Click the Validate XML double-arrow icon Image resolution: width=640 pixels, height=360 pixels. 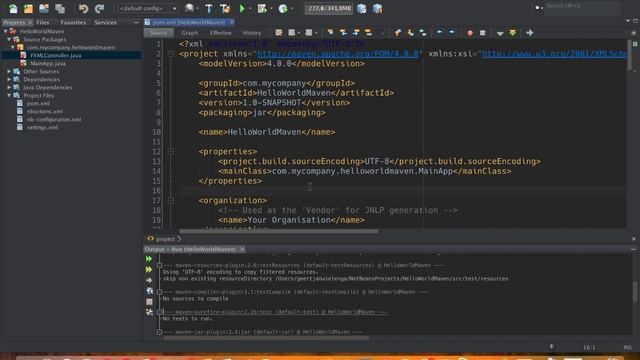(513, 33)
